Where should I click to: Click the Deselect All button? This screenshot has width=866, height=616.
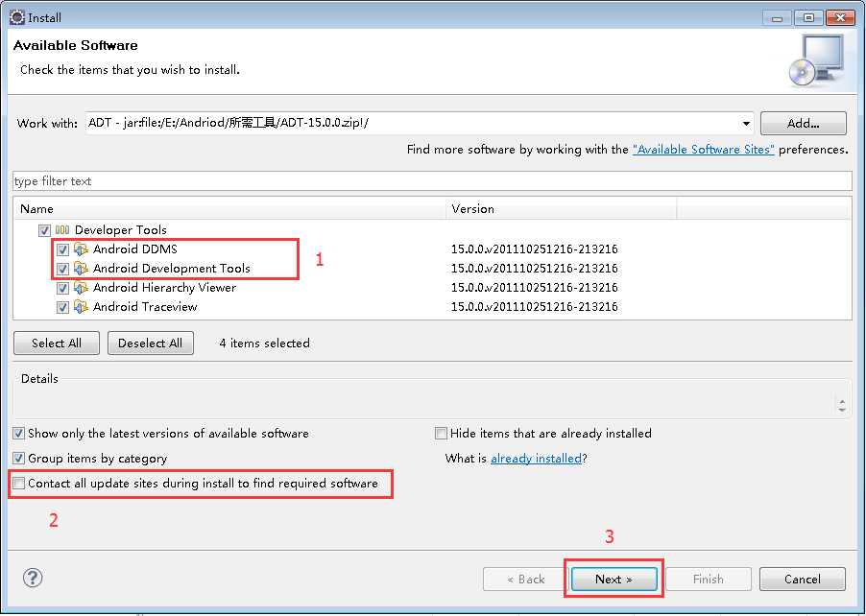[x=150, y=344]
